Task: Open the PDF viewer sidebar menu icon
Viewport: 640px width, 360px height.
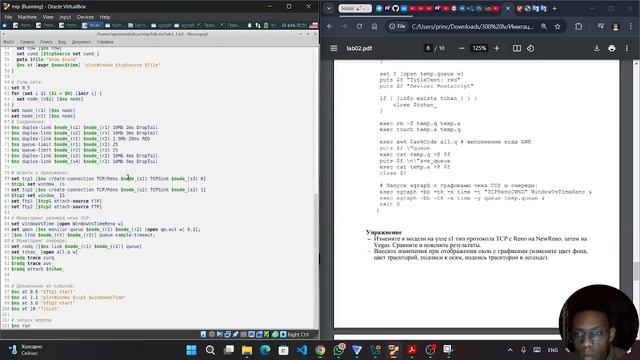Action: (x=333, y=48)
